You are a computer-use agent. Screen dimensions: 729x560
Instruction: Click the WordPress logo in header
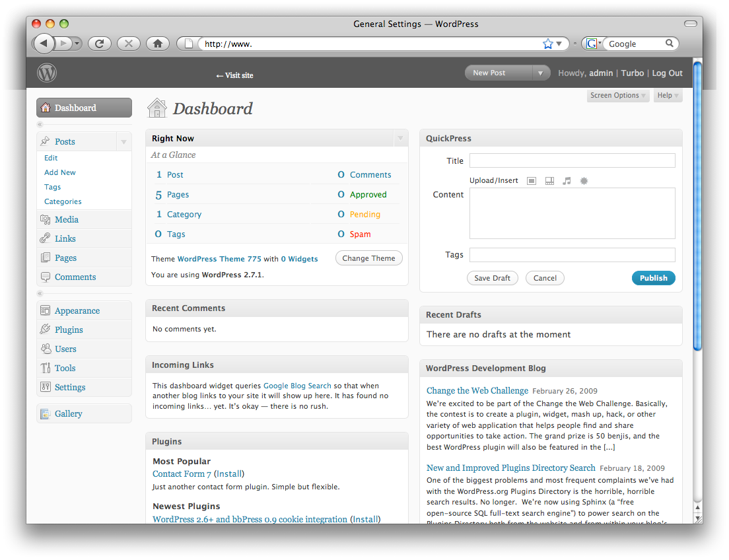[47, 73]
